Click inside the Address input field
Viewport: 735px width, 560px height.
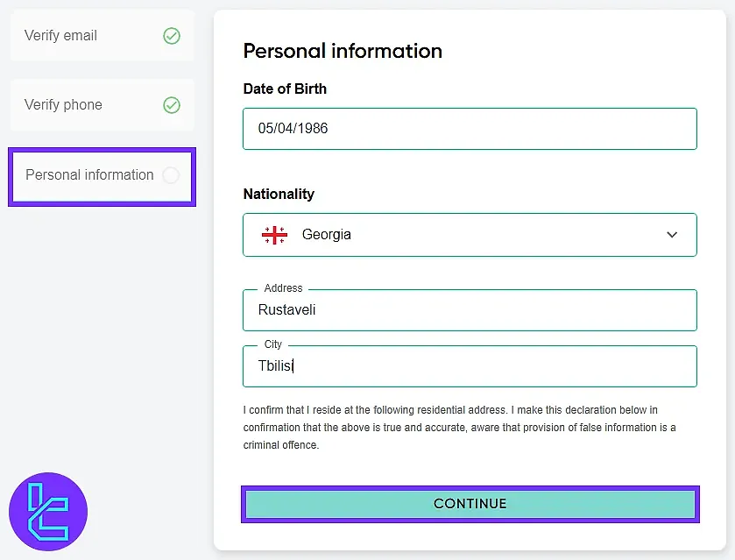click(470, 310)
